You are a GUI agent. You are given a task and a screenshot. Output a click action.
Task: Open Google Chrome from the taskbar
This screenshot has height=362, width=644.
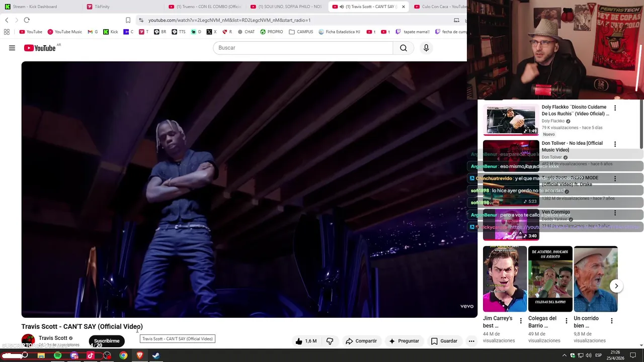tap(123, 355)
